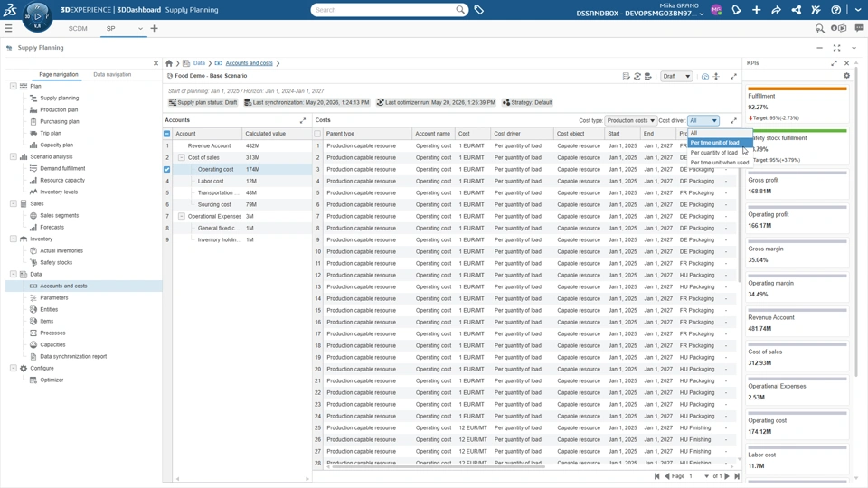868x488 pixels.
Task: Click the search magnifier icon
Action: click(x=460, y=9)
